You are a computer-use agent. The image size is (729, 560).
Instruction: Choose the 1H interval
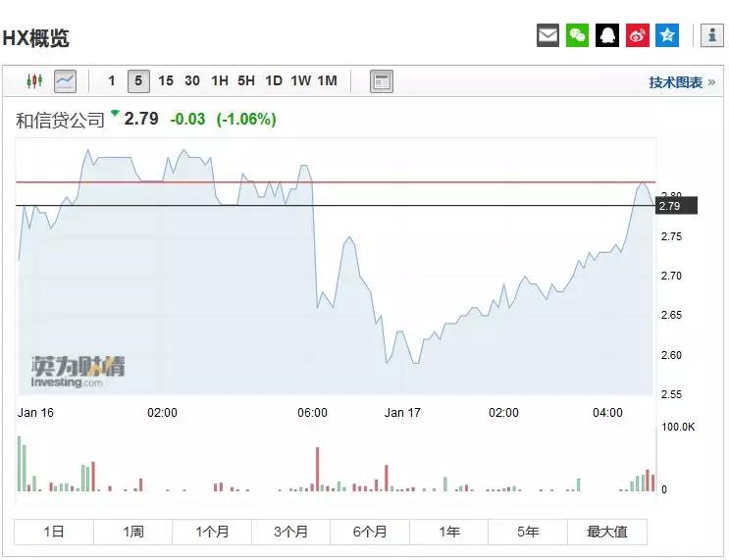(x=220, y=81)
